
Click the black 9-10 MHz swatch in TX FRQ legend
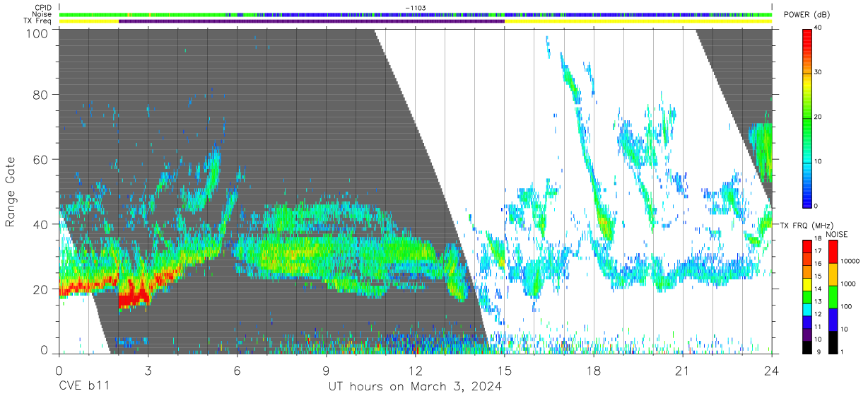tap(807, 347)
